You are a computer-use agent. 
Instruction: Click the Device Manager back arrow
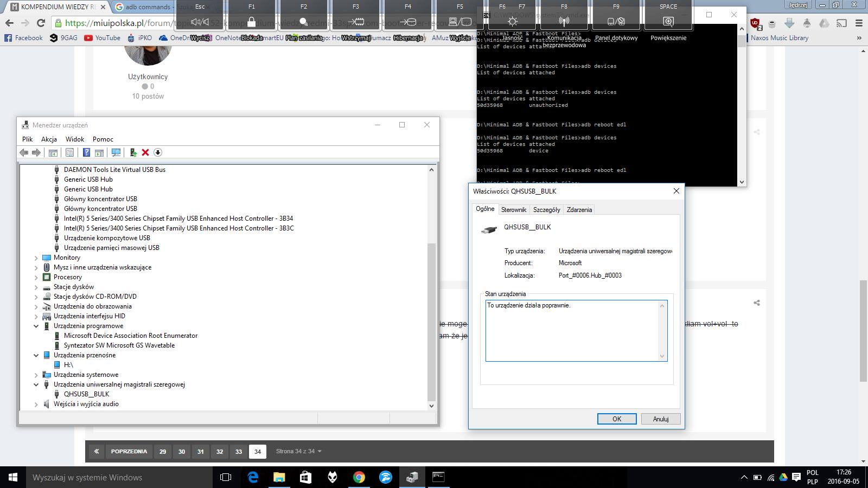coord(24,153)
